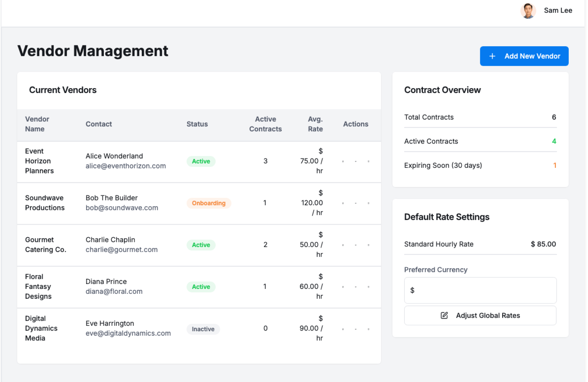Click the Sam Lee username

(x=558, y=10)
